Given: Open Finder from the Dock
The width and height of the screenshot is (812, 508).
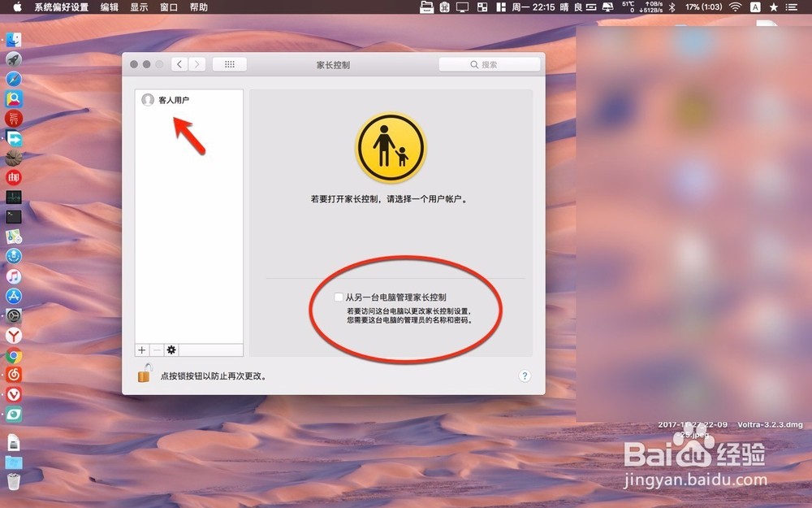Looking at the screenshot, I should coord(14,40).
